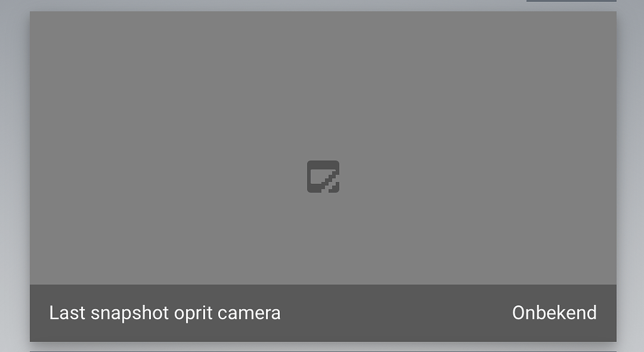Select the "Onbekend" camera state text
Image resolution: width=644 pixels, height=352 pixels.
pos(554,313)
